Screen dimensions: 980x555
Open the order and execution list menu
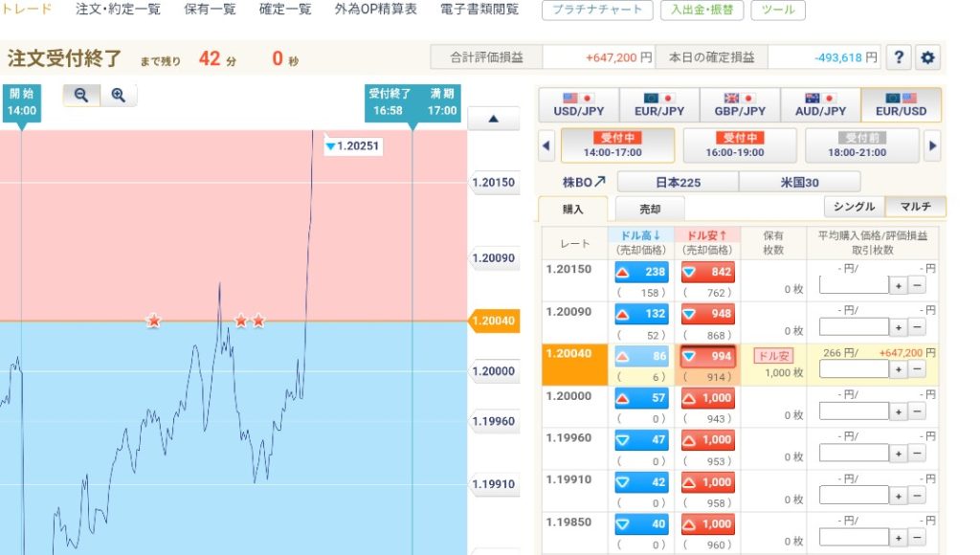click(118, 10)
